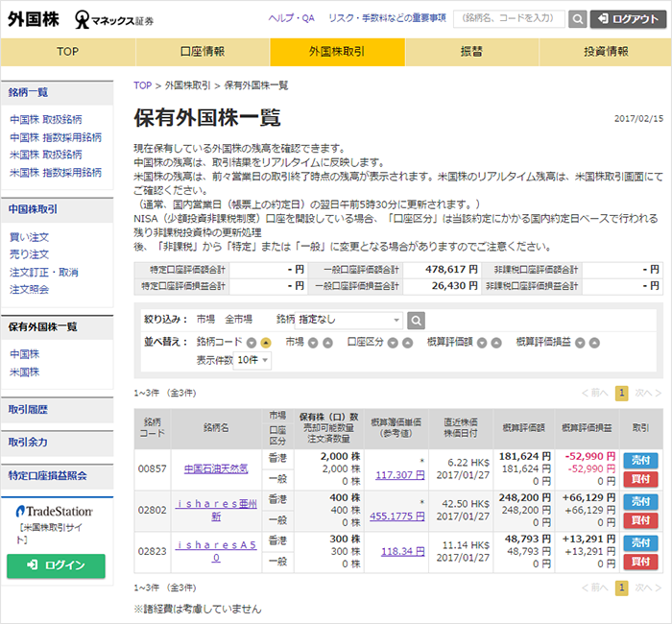Viewport: 672px width, 624px height.
Task: Open 取引履歴 in the left sidebar
Action: click(29, 410)
